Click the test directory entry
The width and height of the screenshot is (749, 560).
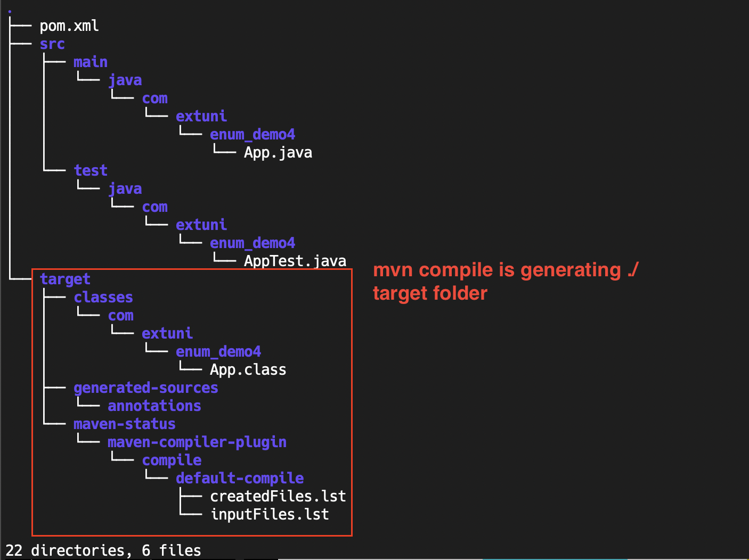click(90, 170)
